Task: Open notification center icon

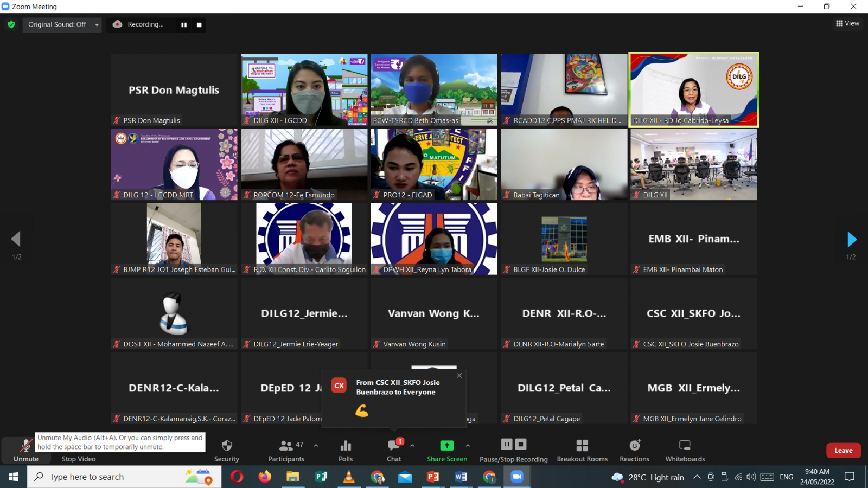Action: point(850,477)
